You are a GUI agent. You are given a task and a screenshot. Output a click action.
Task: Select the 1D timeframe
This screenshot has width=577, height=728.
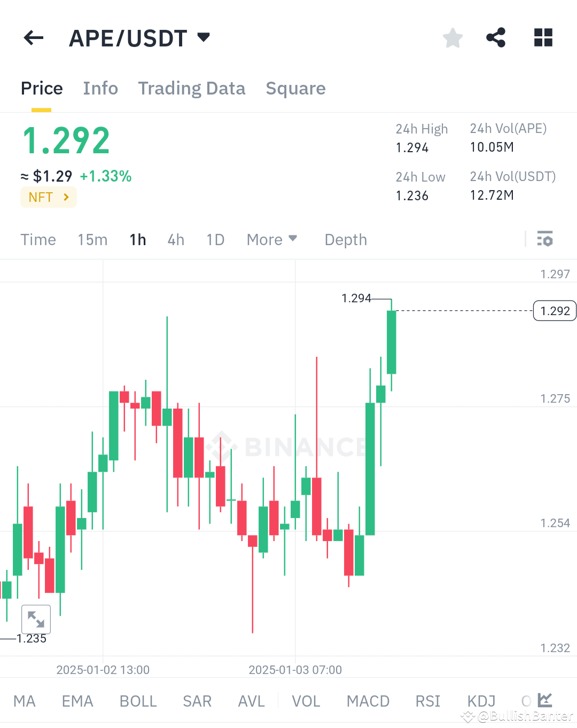pyautogui.click(x=215, y=239)
